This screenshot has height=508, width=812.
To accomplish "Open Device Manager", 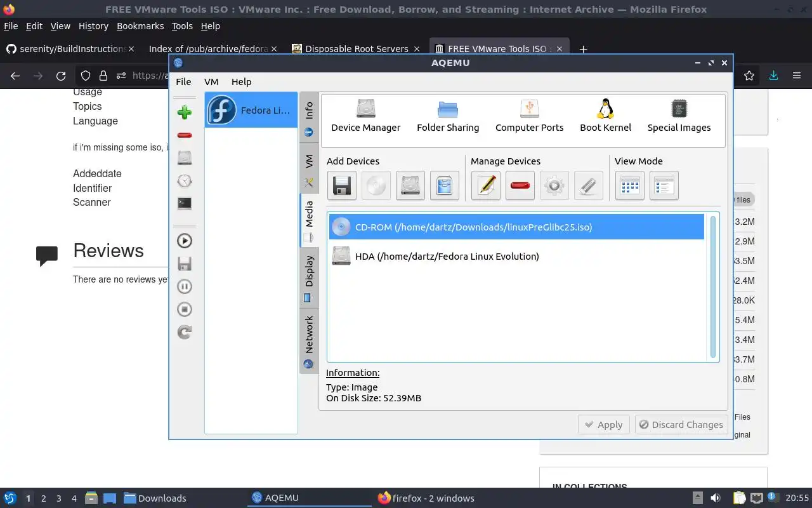I will click(x=366, y=116).
